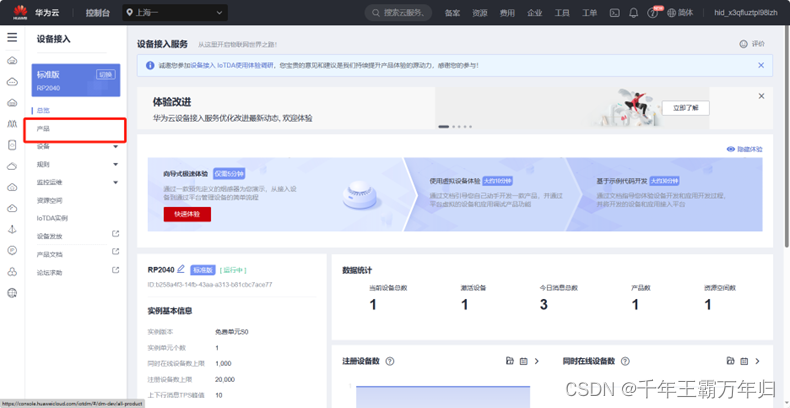Open external link icon beside 产品文档
The height and width of the screenshot is (408, 790).
pyautogui.click(x=115, y=251)
